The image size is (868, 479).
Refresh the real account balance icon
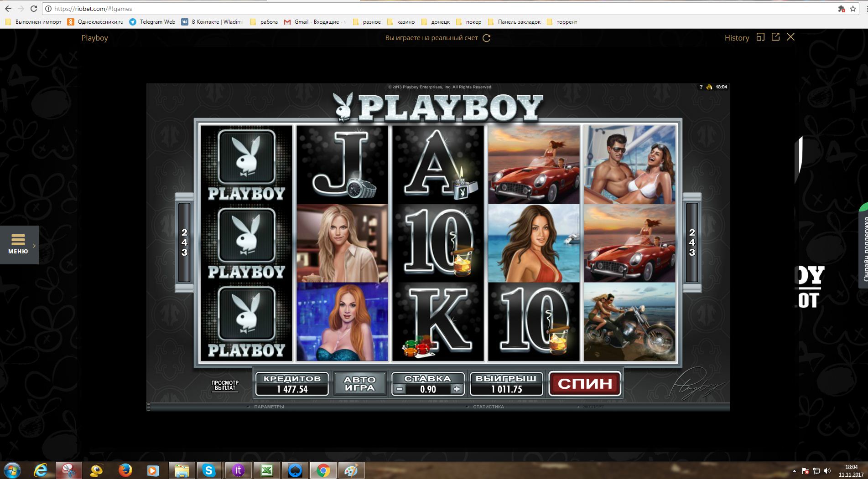pos(487,38)
